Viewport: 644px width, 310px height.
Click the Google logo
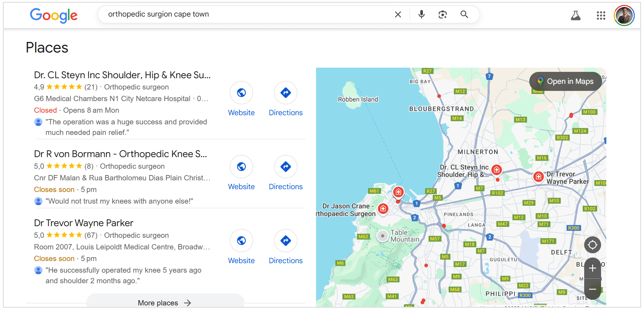(x=53, y=15)
